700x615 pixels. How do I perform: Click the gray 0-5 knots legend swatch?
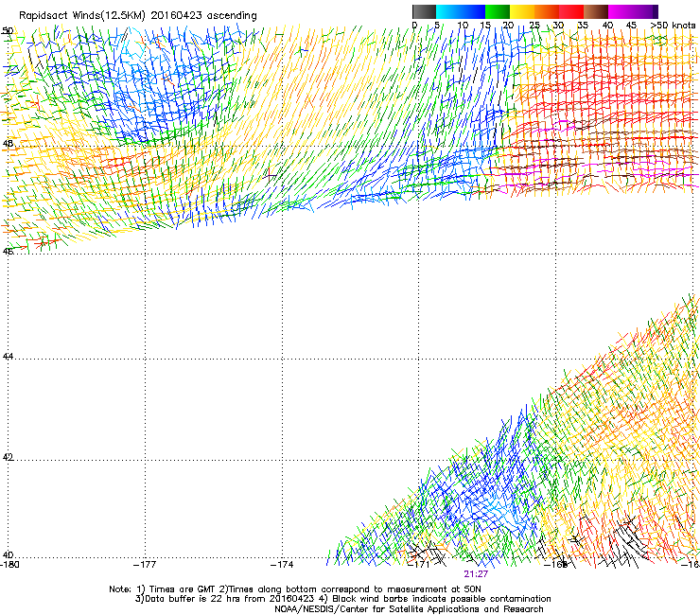click(424, 11)
